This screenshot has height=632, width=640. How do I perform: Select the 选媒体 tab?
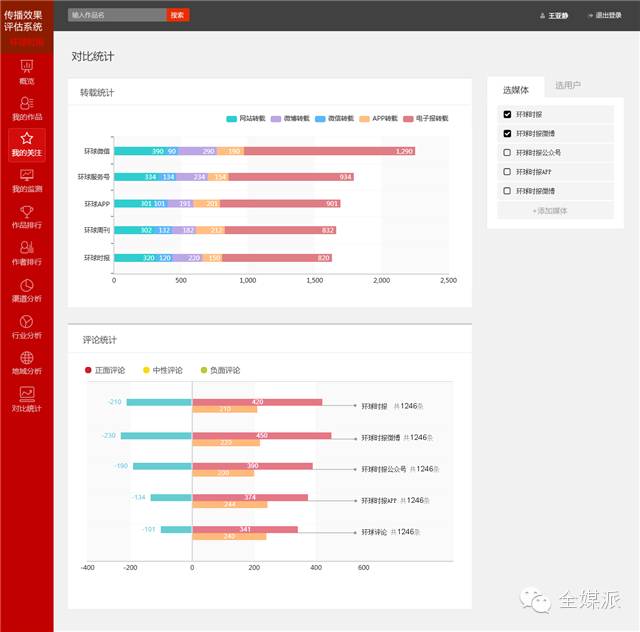pos(516,89)
